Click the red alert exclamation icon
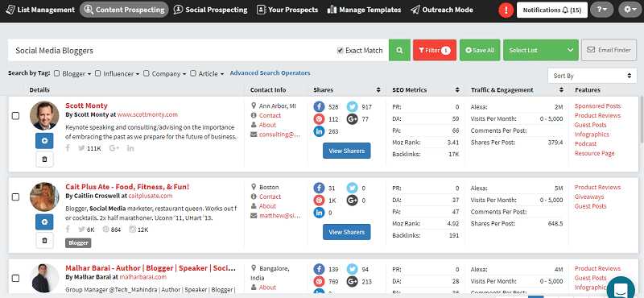This screenshot has height=298, width=644. 506,10
